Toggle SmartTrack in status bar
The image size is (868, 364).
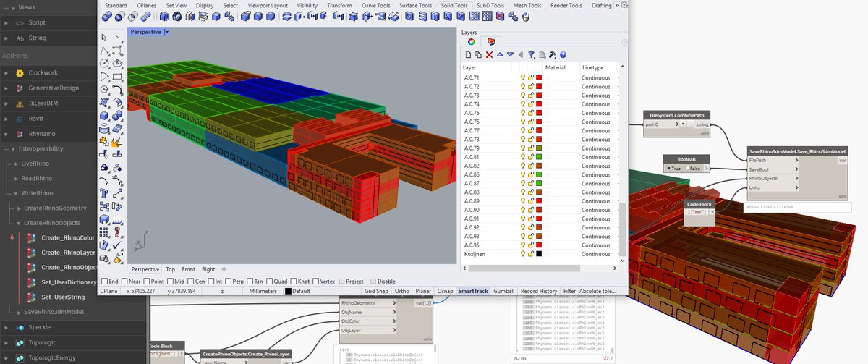pyautogui.click(x=474, y=291)
